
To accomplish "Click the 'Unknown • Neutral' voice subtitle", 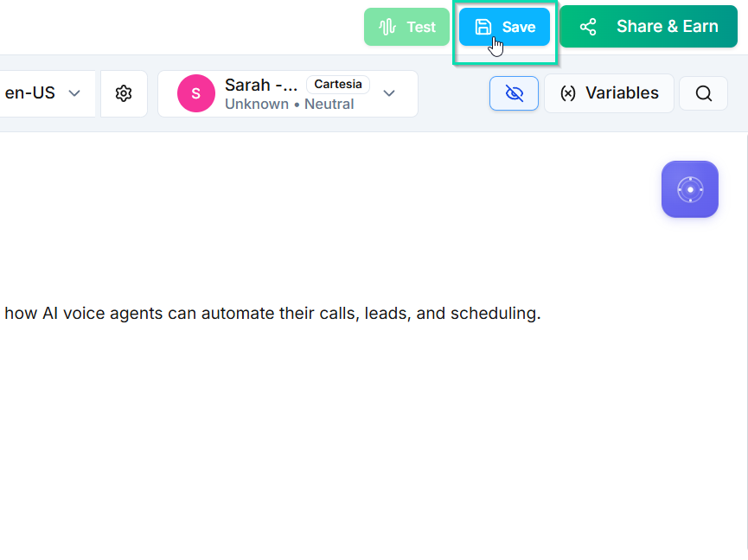I will (x=289, y=104).
